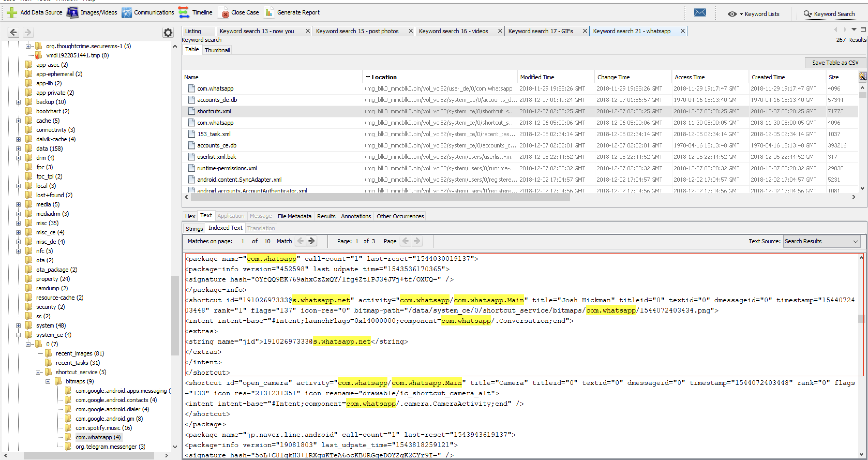Expand the data (158) folder
This screenshot has width=868, height=460.
pyautogui.click(x=19, y=149)
